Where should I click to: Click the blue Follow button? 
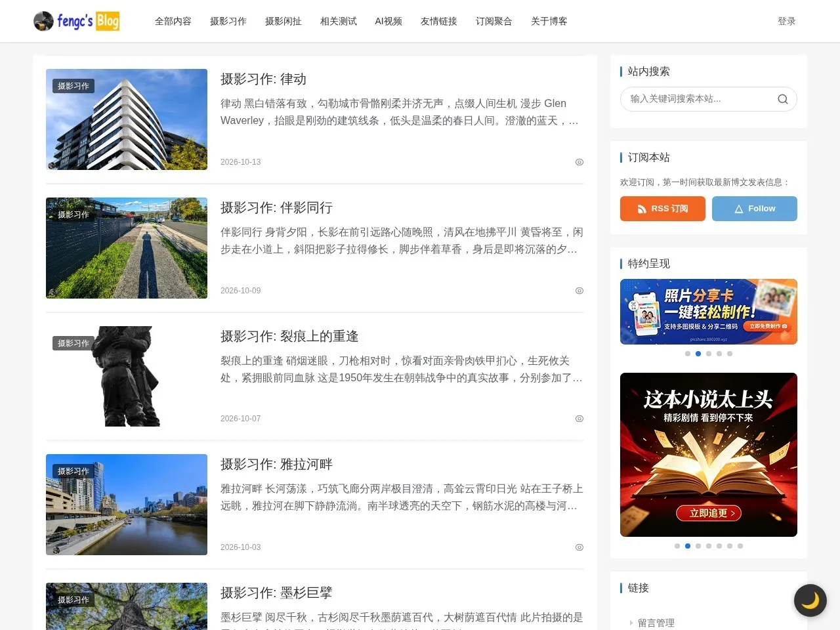pyautogui.click(x=755, y=209)
